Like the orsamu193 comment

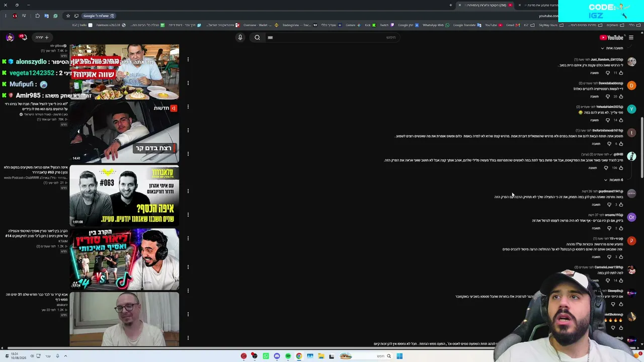pos(621,228)
